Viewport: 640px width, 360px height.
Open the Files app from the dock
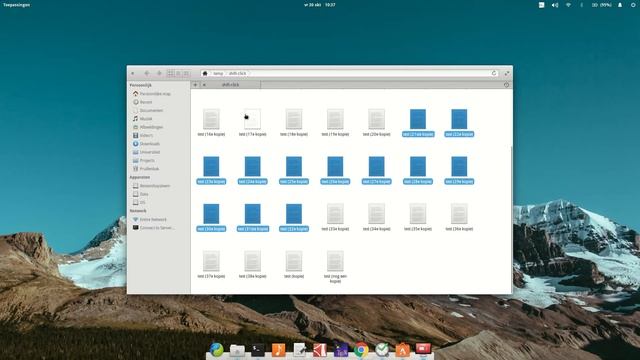[237, 350]
